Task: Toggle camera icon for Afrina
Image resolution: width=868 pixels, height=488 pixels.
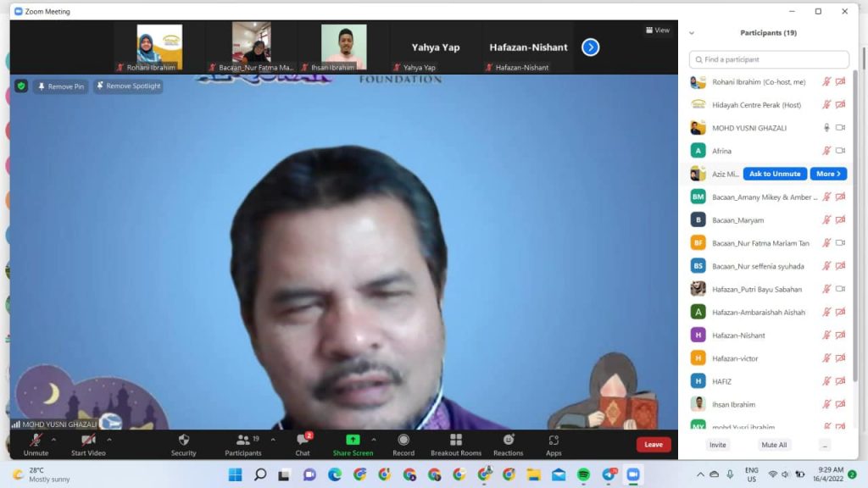Action: 840,151
